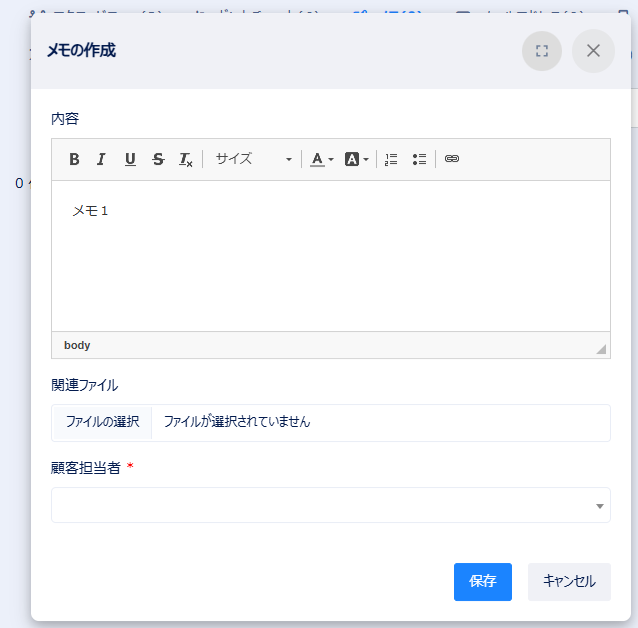Click the editor resize handle
This screenshot has height=628, width=638.
click(x=601, y=349)
